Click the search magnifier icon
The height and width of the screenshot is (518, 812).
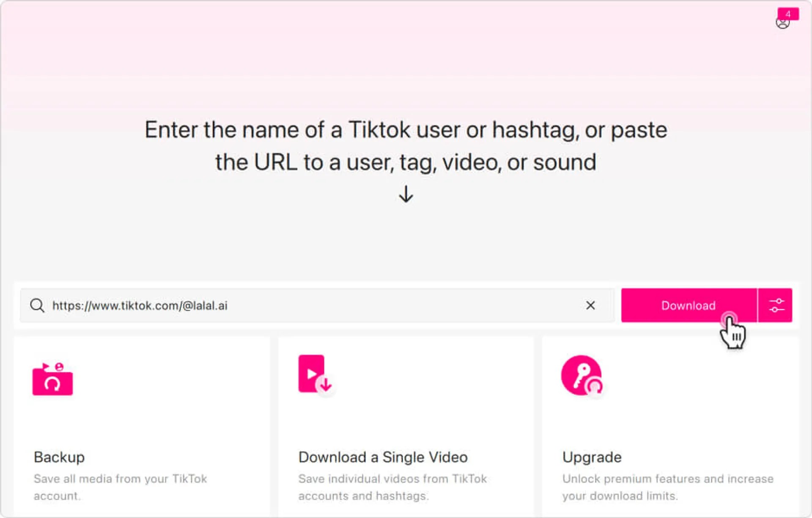point(38,305)
